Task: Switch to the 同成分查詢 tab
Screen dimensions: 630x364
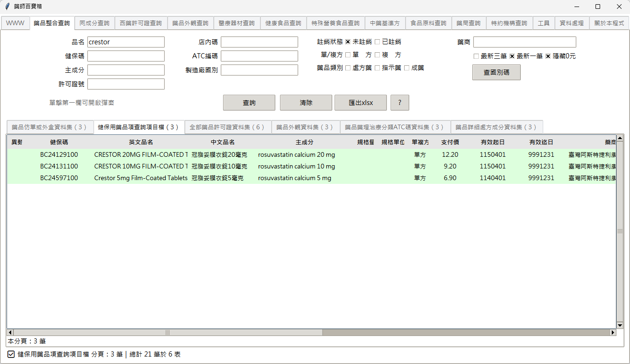Action: 94,23
